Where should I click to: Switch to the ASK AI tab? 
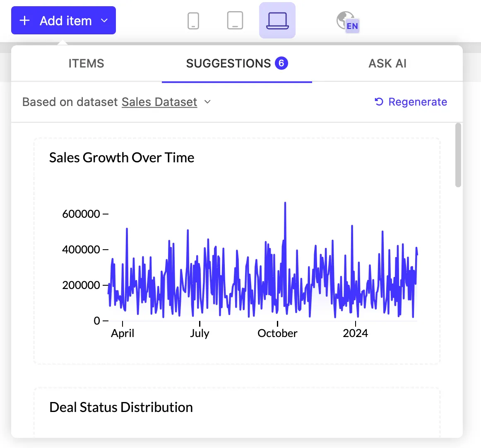(387, 63)
